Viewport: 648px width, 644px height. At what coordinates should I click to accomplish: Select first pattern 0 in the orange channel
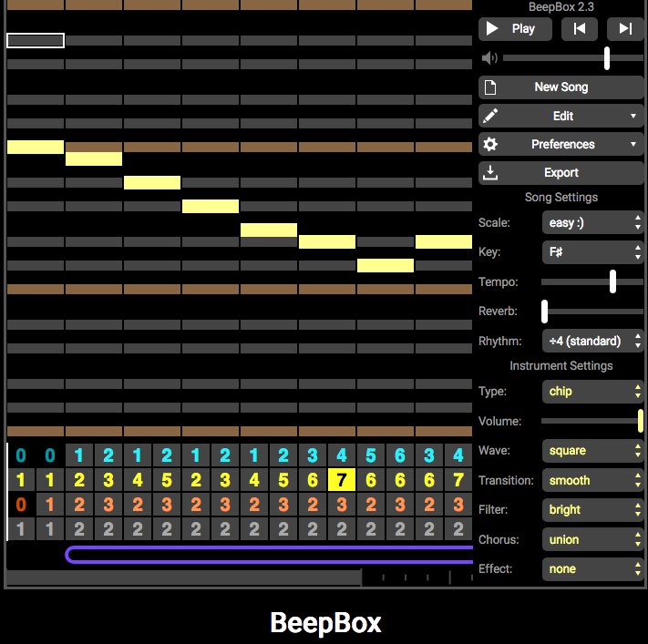coord(21,505)
